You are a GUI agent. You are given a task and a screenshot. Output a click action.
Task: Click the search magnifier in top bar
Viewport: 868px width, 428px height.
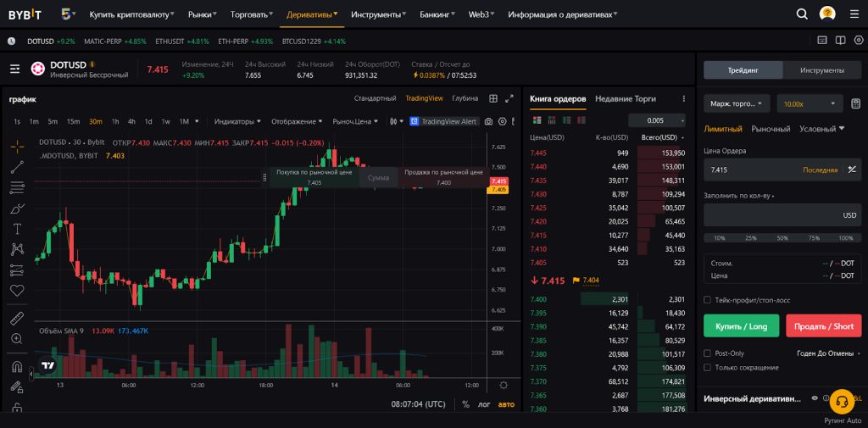click(x=802, y=14)
